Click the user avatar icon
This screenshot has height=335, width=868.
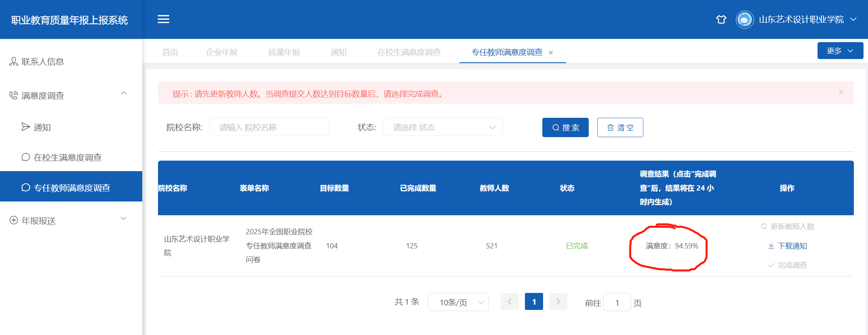(x=744, y=19)
